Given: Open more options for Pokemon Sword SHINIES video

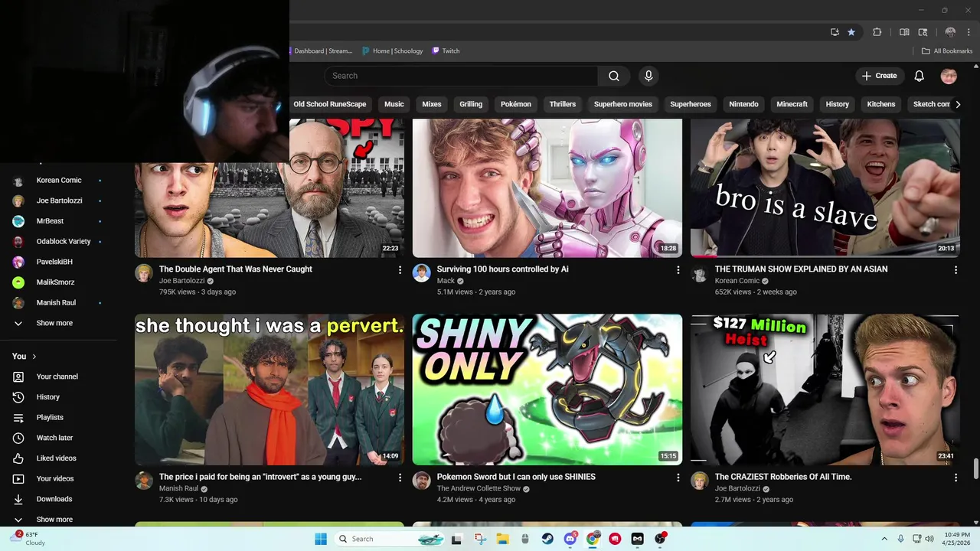Looking at the screenshot, I should pos(678,478).
